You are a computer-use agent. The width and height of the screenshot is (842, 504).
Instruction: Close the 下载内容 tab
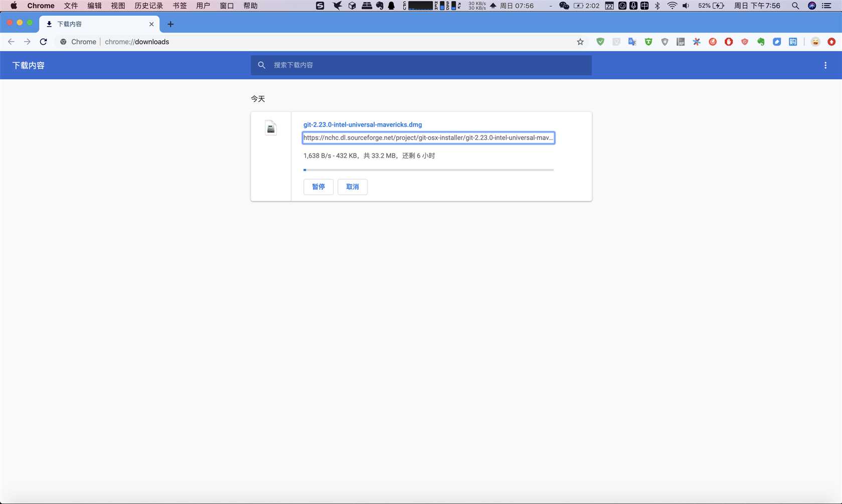click(x=151, y=24)
